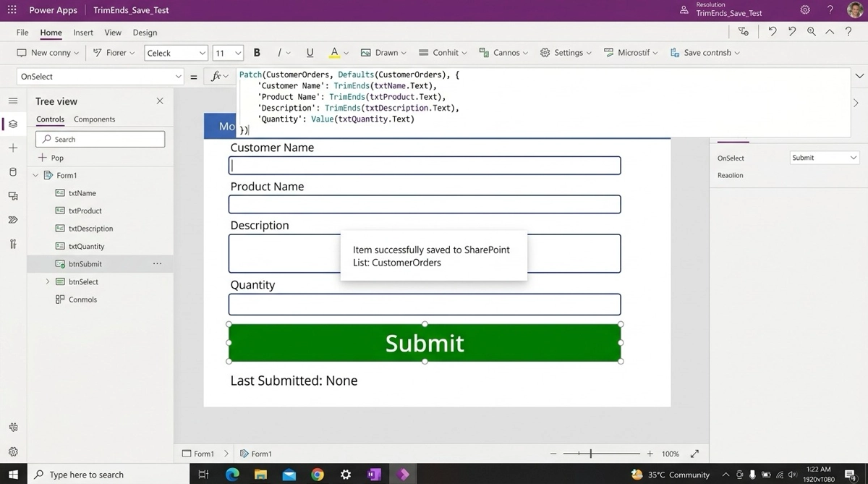
Task: Open the OnSelect property dropdown
Action: (101, 77)
